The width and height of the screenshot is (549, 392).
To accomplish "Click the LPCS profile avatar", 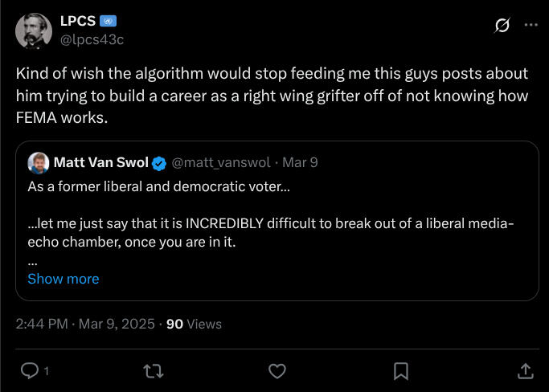I will click(34, 31).
